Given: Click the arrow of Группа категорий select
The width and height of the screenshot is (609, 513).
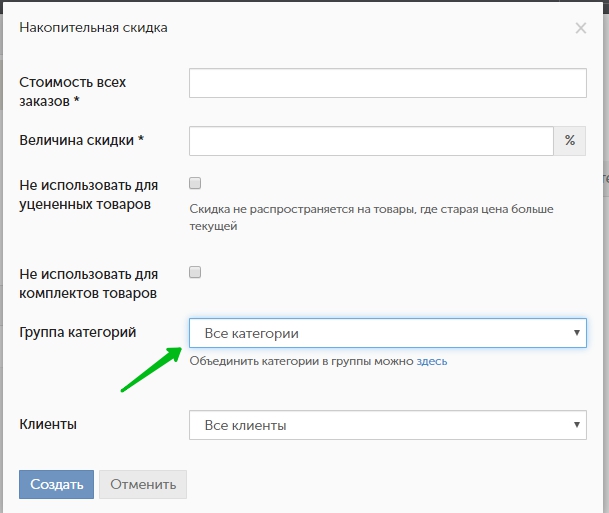Looking at the screenshot, I should click(576, 333).
